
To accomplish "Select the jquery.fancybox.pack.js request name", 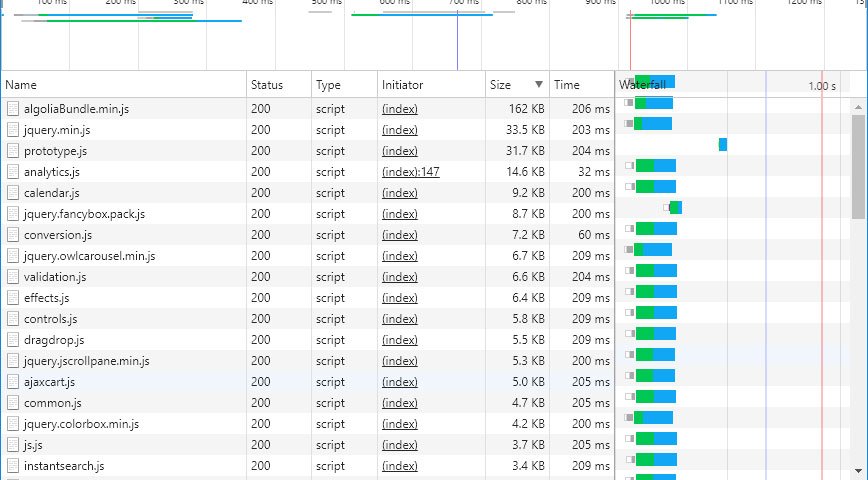I will tap(84, 214).
